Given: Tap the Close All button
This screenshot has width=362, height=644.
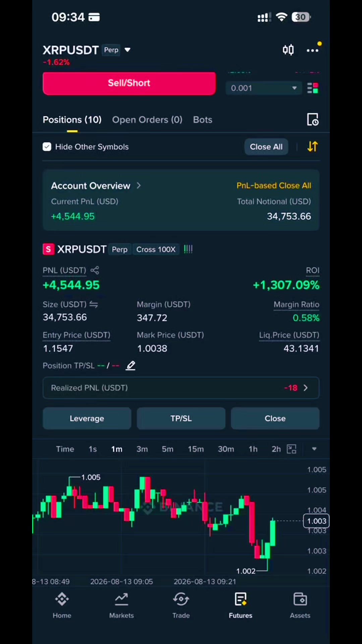Looking at the screenshot, I should point(266,147).
